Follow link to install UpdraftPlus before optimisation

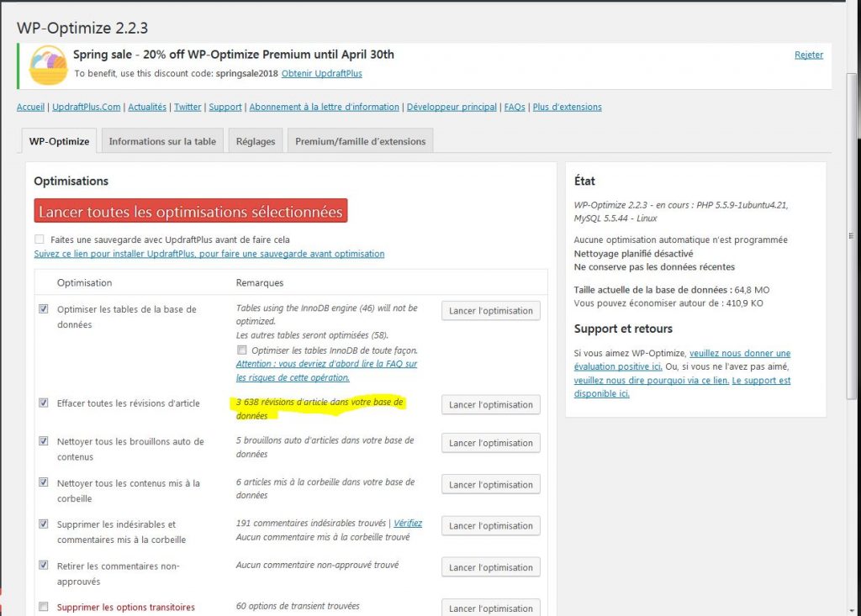point(209,254)
